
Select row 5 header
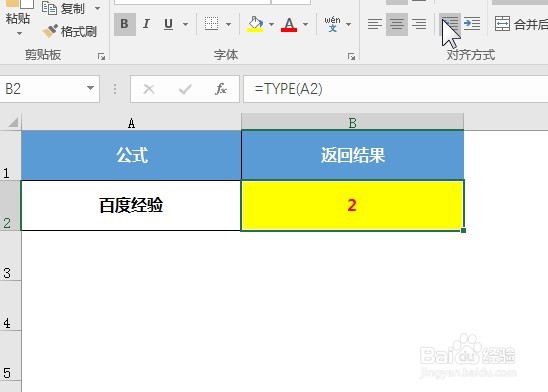[x=10, y=356]
